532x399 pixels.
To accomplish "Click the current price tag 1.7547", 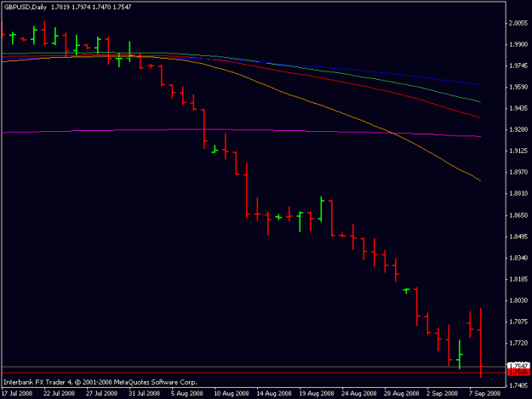I will pyautogui.click(x=518, y=366).
